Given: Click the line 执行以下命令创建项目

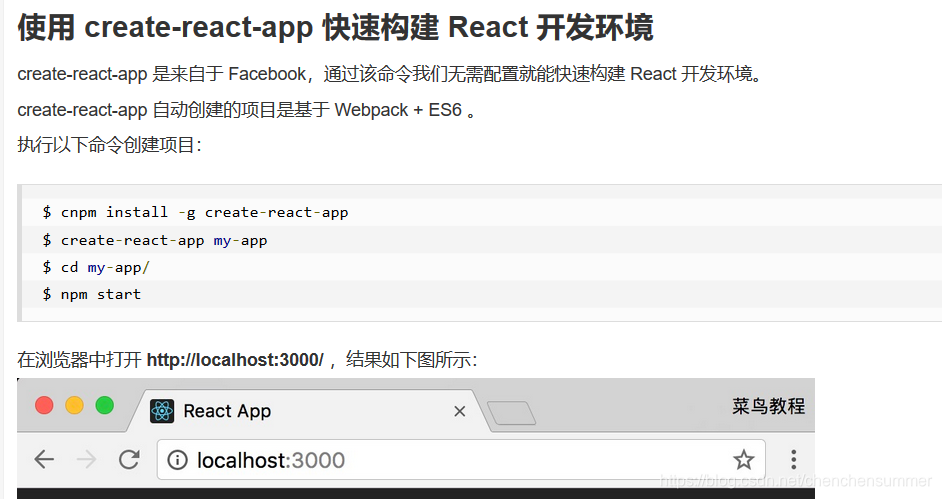Looking at the screenshot, I should pyautogui.click(x=109, y=145).
